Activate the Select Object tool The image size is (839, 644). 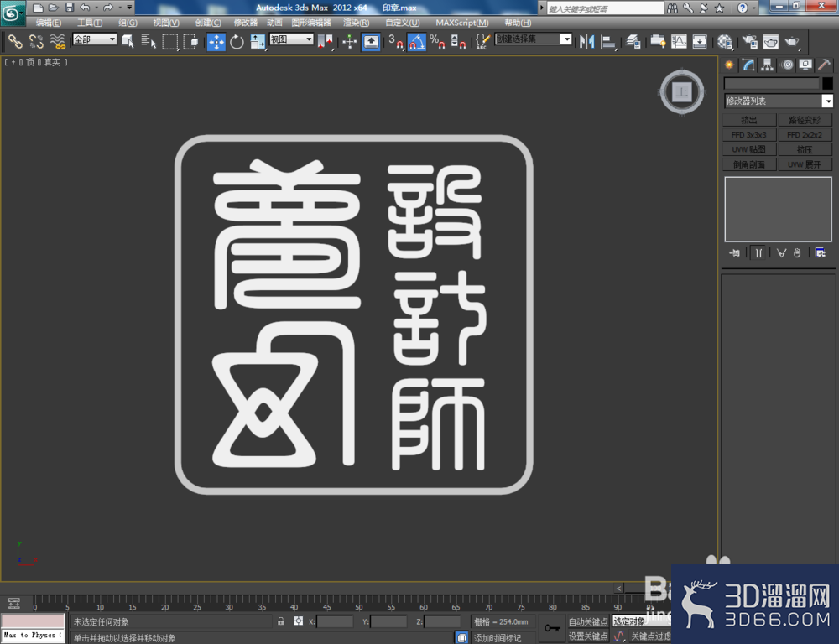pos(128,41)
